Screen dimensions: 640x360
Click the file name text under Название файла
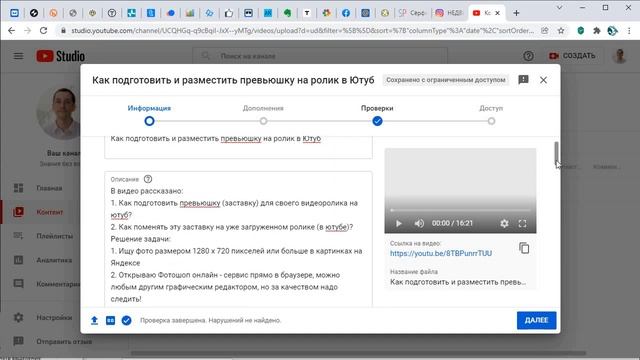click(x=458, y=282)
